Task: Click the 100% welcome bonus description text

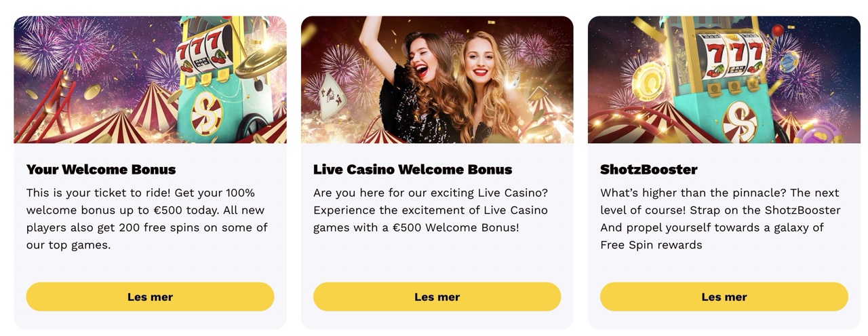Action: (147, 219)
